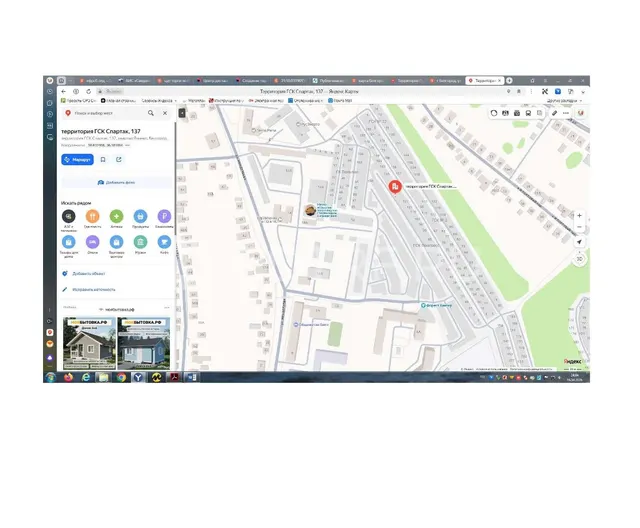Click the search magnifier in the sidebar
Viewport: 640px width, 528px height.
[x=151, y=113]
